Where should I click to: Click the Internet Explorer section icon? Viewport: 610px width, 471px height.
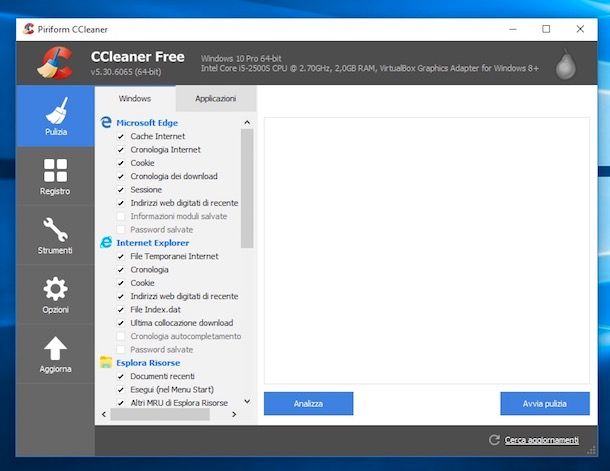pos(106,242)
